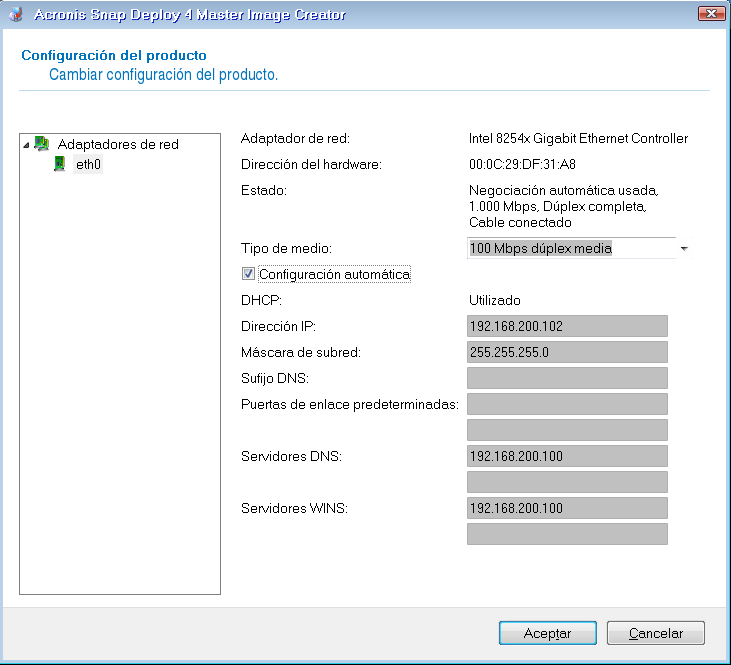
Task: Select Adaptadores de red tree node
Action: (x=118, y=144)
